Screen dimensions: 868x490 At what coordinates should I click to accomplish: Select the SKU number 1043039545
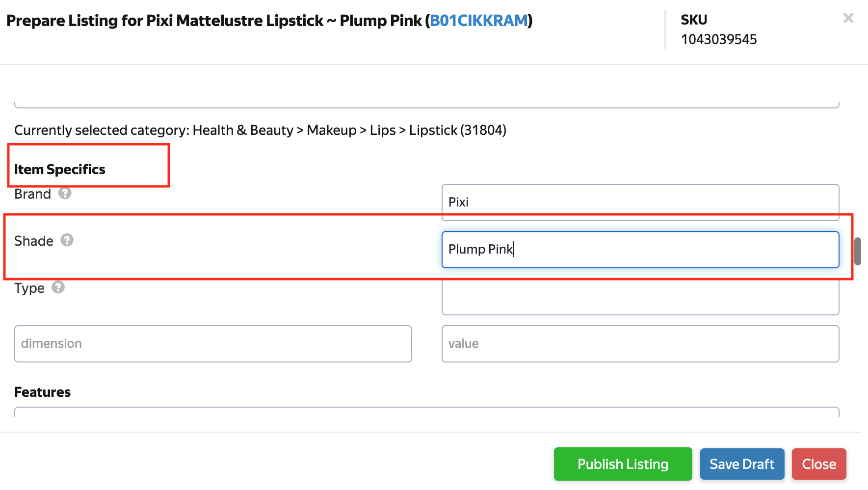(x=719, y=39)
